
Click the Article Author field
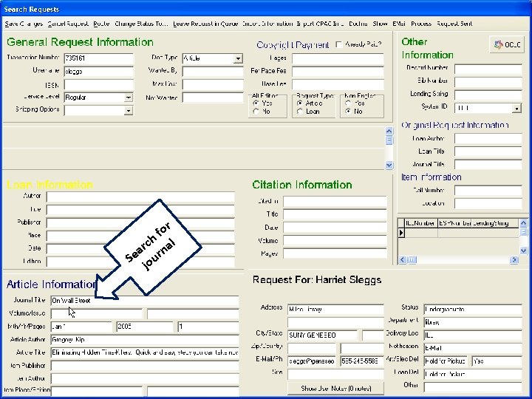(145, 340)
